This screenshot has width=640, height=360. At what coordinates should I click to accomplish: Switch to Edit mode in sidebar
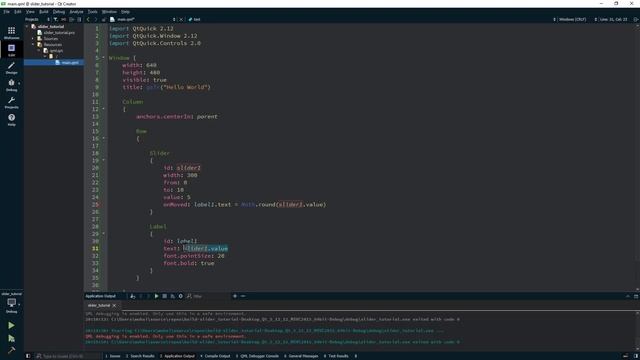point(11,50)
